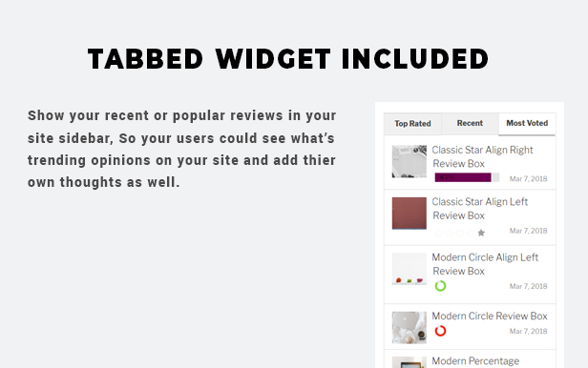The height and width of the screenshot is (368, 588).
Task: Switch to the Top Rated tab
Action: click(412, 124)
